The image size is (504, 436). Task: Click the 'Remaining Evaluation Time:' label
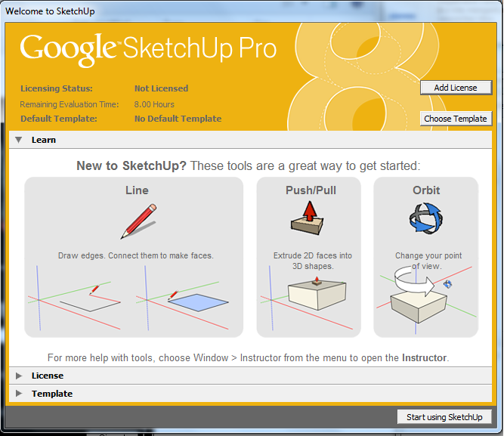point(69,104)
